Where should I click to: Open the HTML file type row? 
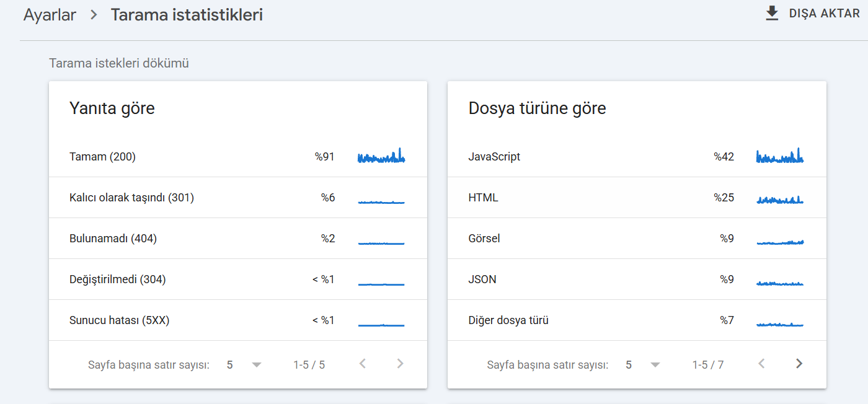coord(637,198)
